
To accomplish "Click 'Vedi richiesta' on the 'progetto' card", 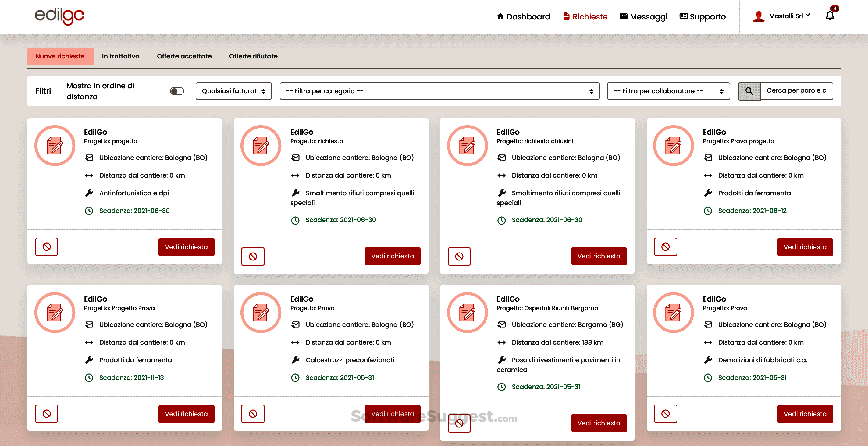I will 186,247.
